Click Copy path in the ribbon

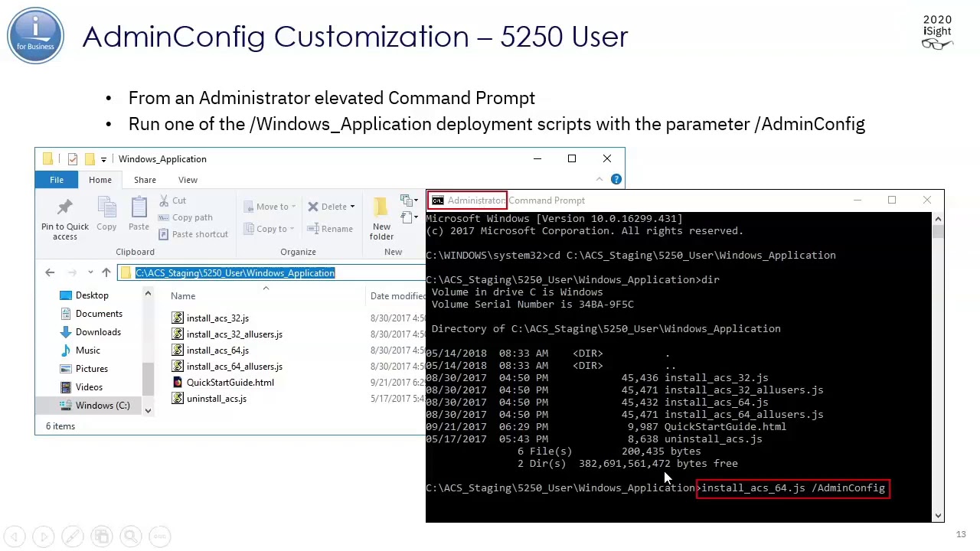coord(185,217)
